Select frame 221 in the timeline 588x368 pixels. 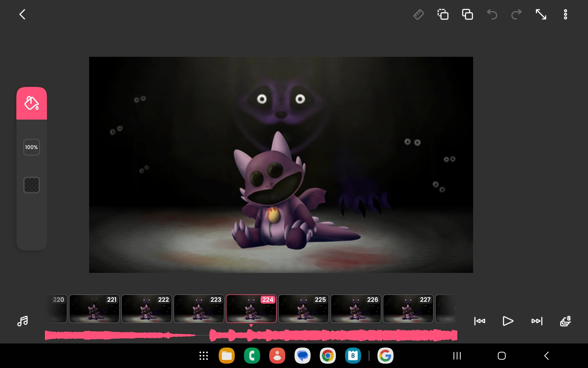point(94,309)
